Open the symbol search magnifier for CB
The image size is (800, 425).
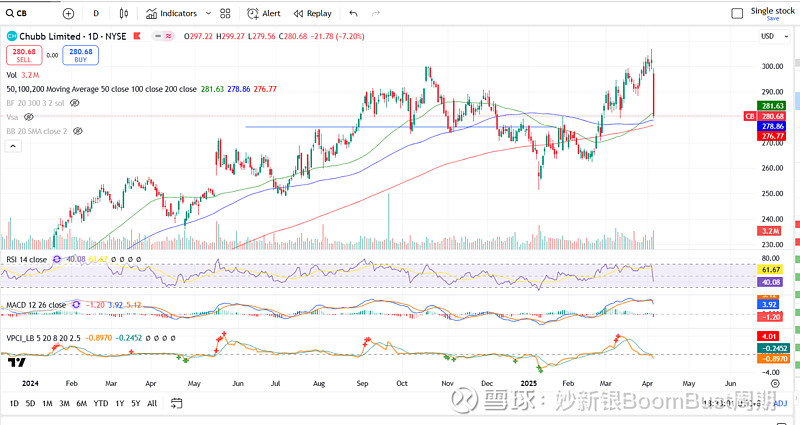(10, 13)
